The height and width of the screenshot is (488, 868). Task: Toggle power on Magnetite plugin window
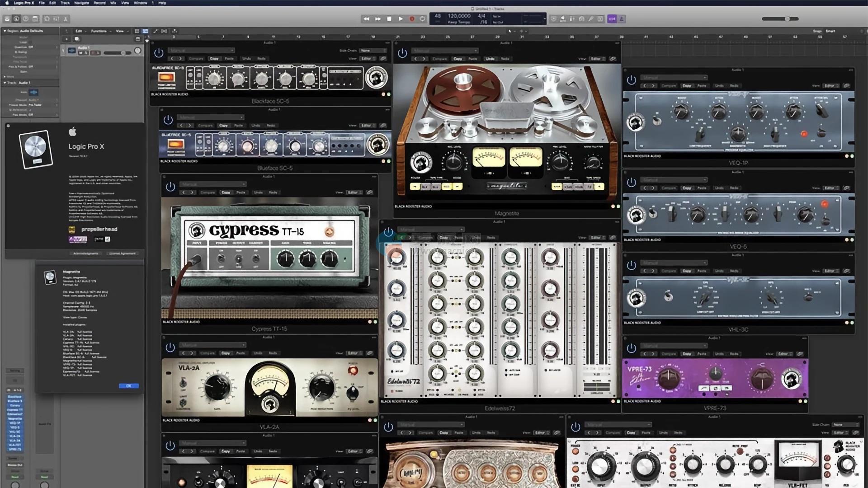402,53
